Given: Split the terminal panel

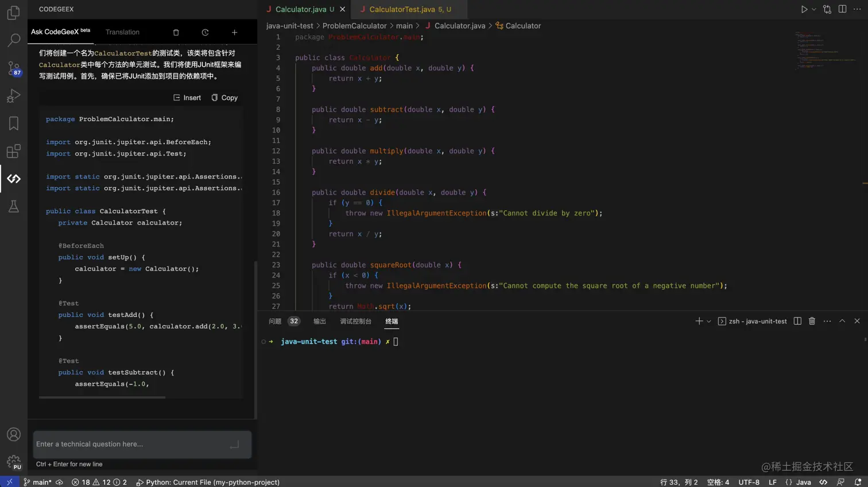Looking at the screenshot, I should [x=797, y=321].
